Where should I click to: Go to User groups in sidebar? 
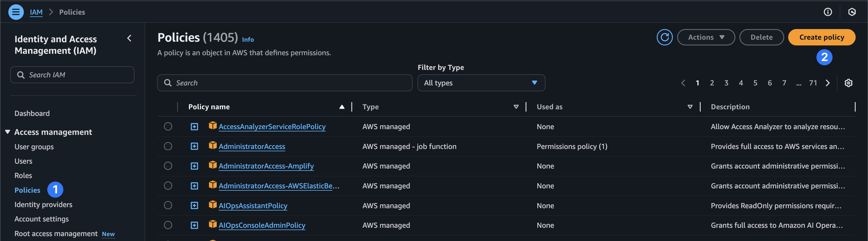[x=34, y=147]
